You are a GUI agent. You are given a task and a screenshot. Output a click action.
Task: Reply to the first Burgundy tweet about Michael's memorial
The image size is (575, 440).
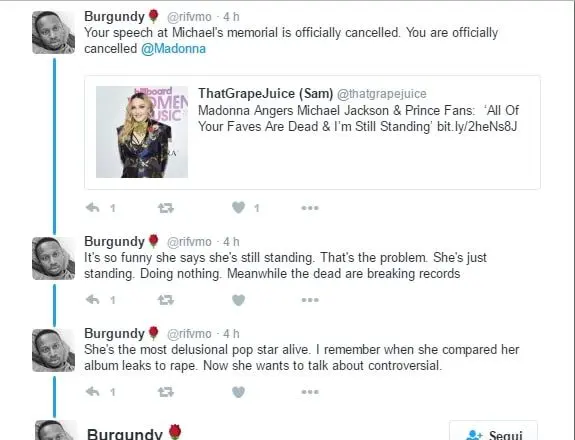[x=92, y=208]
